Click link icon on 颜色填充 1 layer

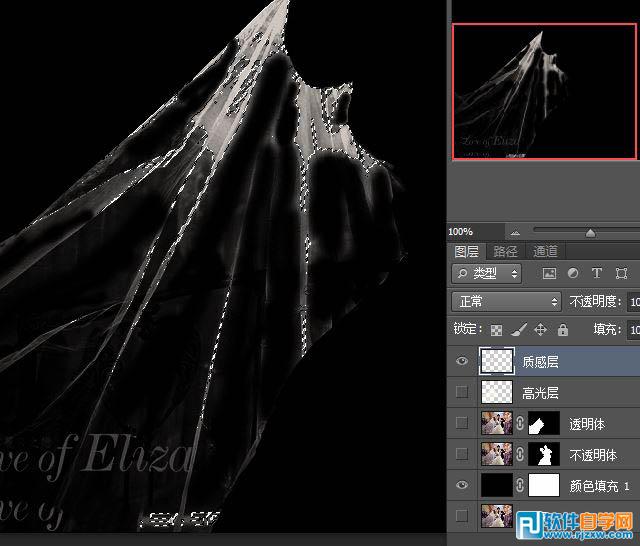520,485
